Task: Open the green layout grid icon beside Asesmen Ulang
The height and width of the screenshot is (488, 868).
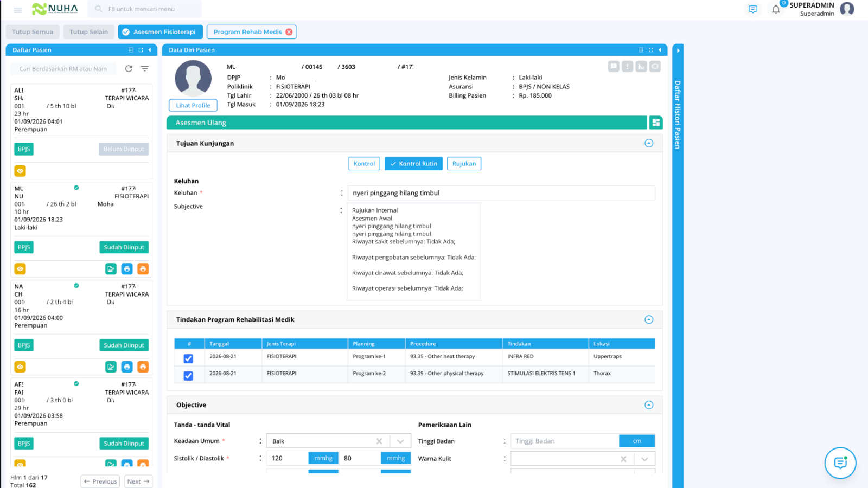Action: click(x=656, y=123)
